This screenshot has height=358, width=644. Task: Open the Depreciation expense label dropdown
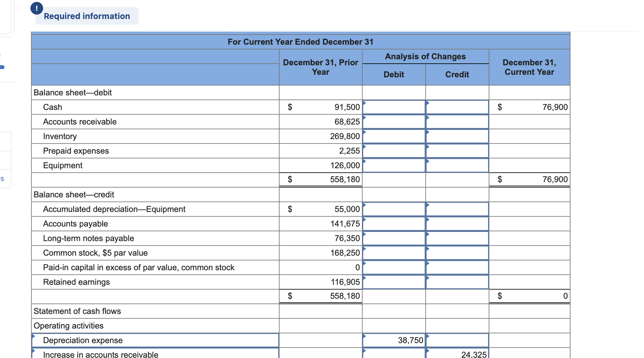coord(155,340)
